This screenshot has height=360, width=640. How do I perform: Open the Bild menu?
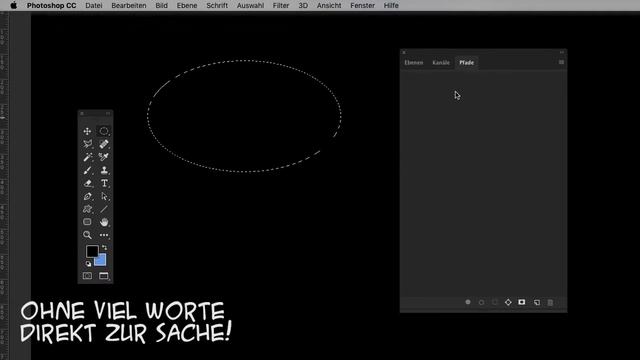pos(161,6)
